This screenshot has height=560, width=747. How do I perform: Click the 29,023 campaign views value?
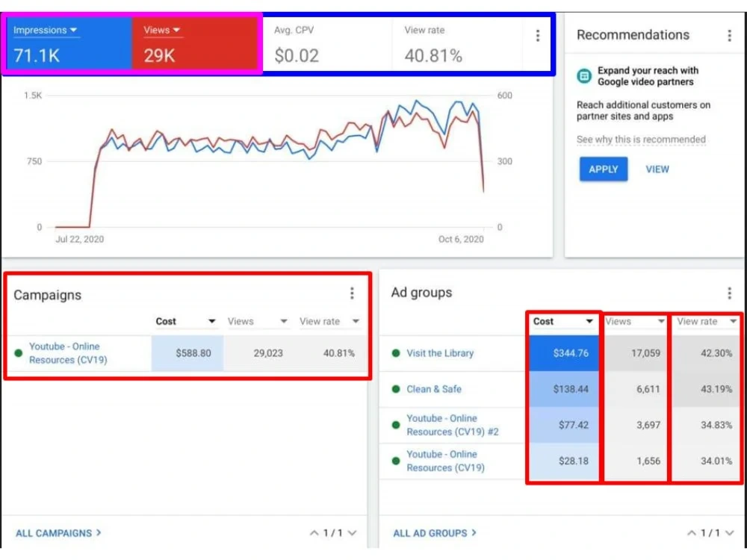pyautogui.click(x=267, y=353)
